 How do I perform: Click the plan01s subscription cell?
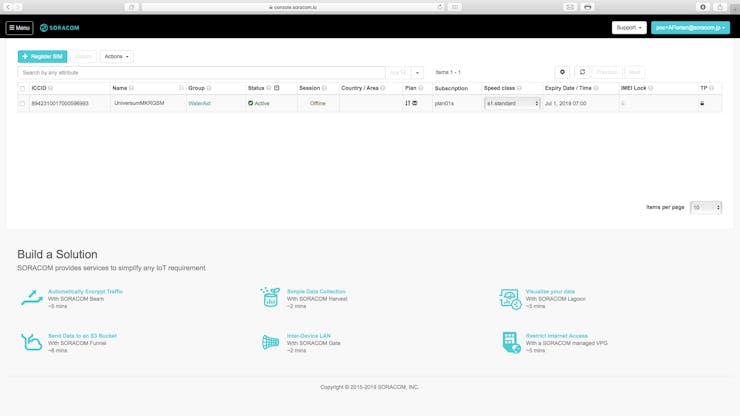pos(444,103)
